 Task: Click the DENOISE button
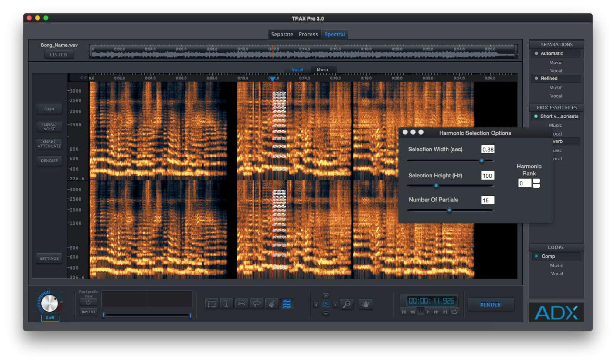coord(49,160)
